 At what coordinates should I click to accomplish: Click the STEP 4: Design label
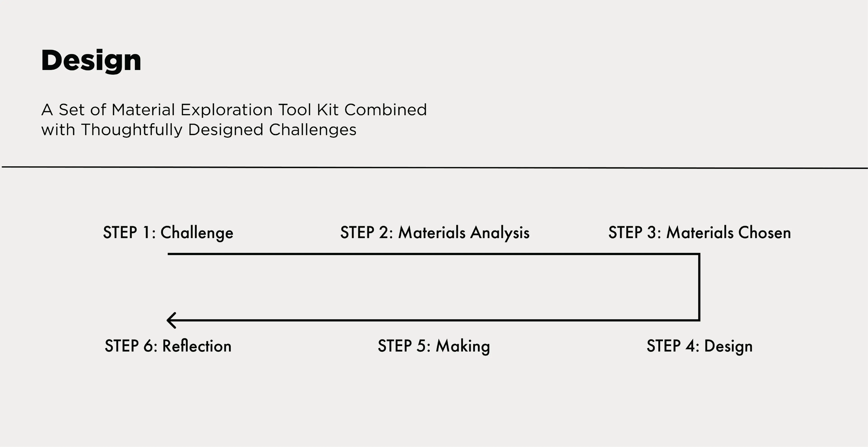tap(700, 346)
